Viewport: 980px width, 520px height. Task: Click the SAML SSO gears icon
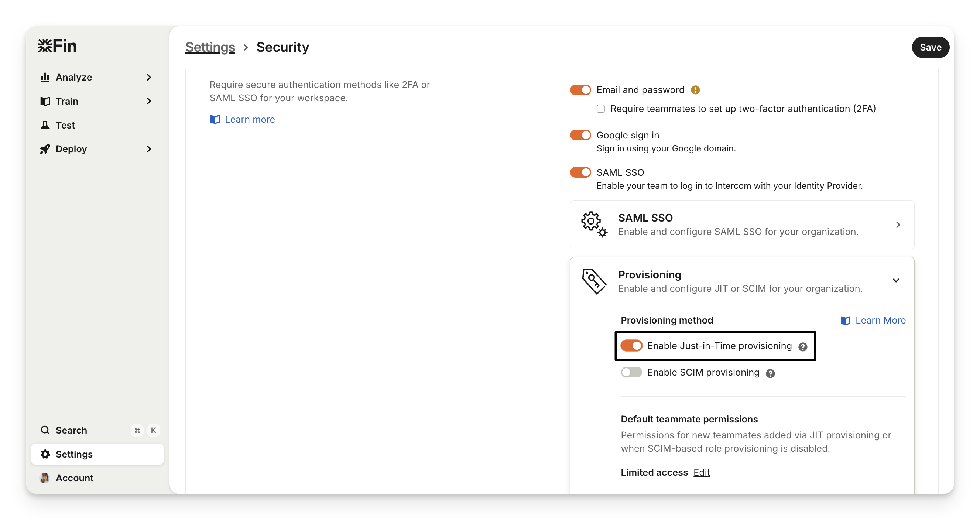pos(594,225)
